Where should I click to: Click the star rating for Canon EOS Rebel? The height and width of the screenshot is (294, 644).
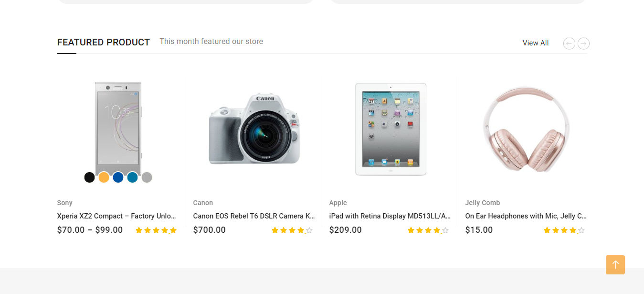[x=292, y=230]
